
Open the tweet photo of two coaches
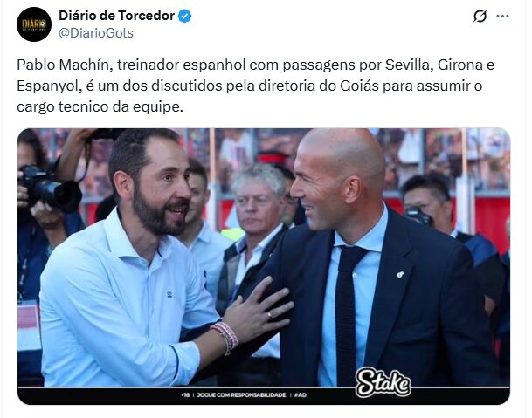[x=264, y=266]
